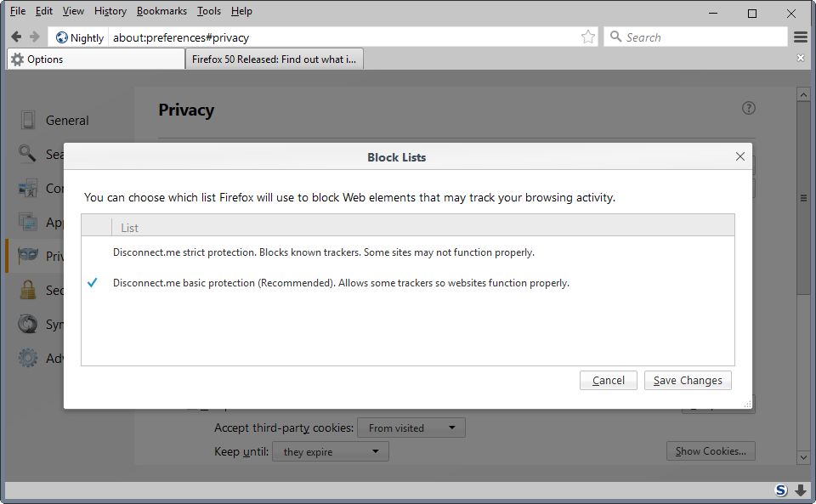Open the Content pane icon

[27, 188]
